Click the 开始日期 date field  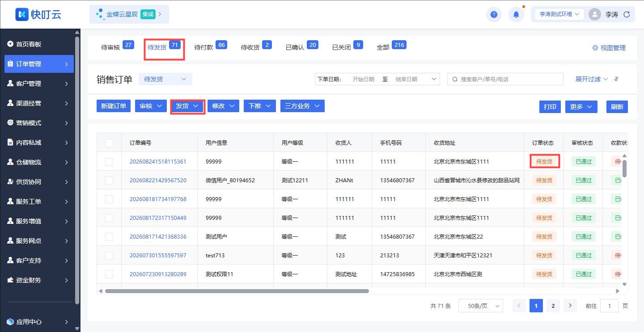tap(364, 79)
